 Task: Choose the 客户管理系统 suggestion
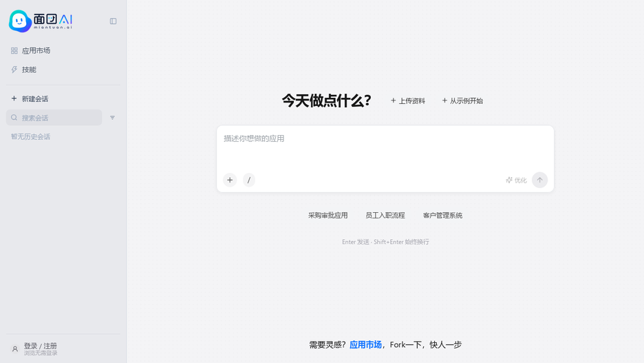click(x=443, y=216)
